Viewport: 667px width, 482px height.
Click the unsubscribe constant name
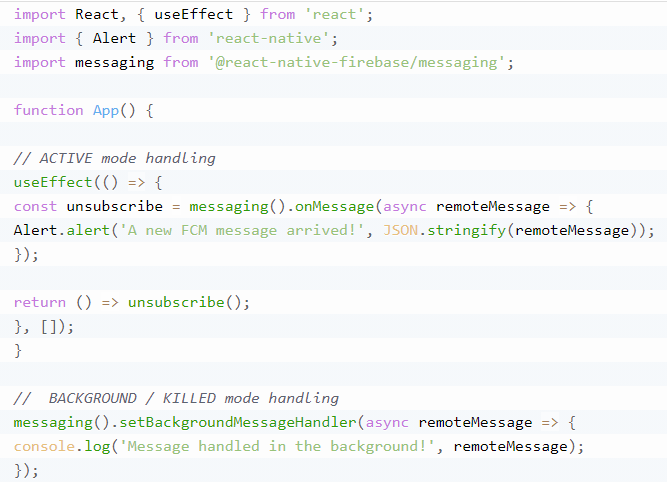tap(114, 206)
